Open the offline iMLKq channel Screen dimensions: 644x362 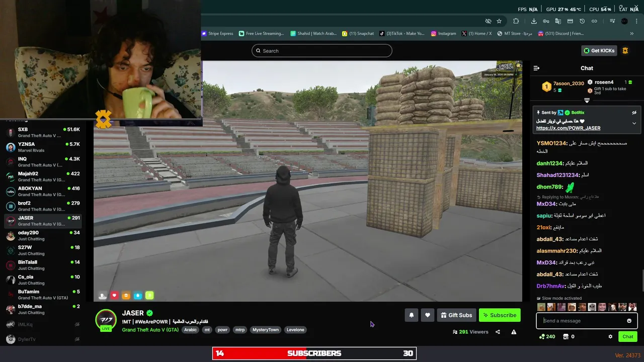[43, 324]
